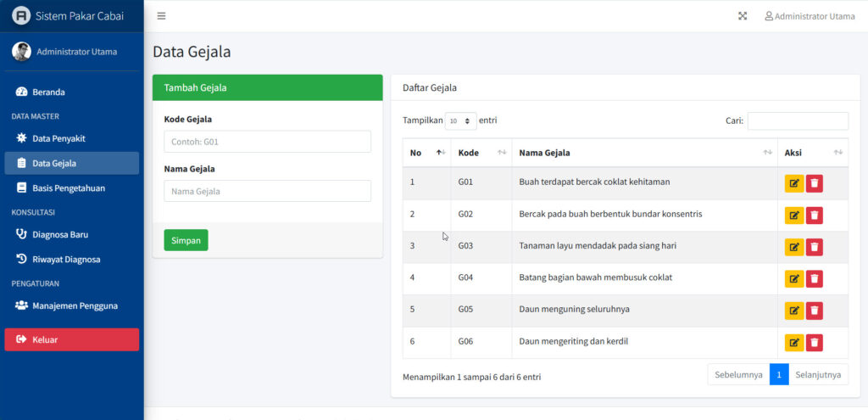This screenshot has width=868, height=420.
Task: Delete symptom G06 using red trash icon
Action: [x=815, y=343]
